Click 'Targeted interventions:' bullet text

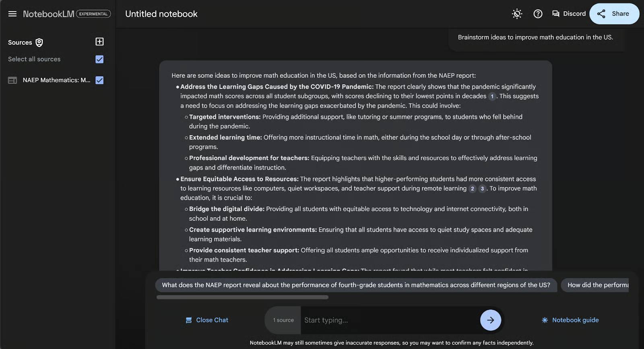(x=225, y=117)
